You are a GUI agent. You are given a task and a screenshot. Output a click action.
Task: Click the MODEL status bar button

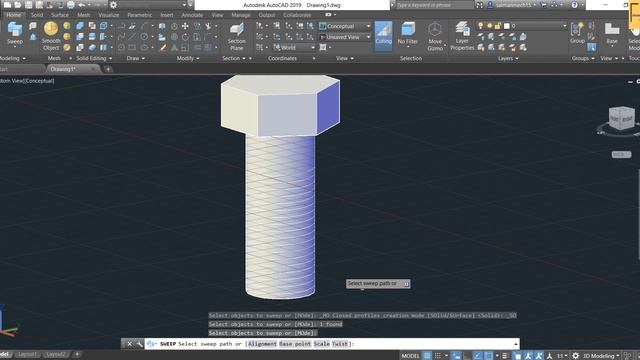pyautogui.click(x=410, y=356)
